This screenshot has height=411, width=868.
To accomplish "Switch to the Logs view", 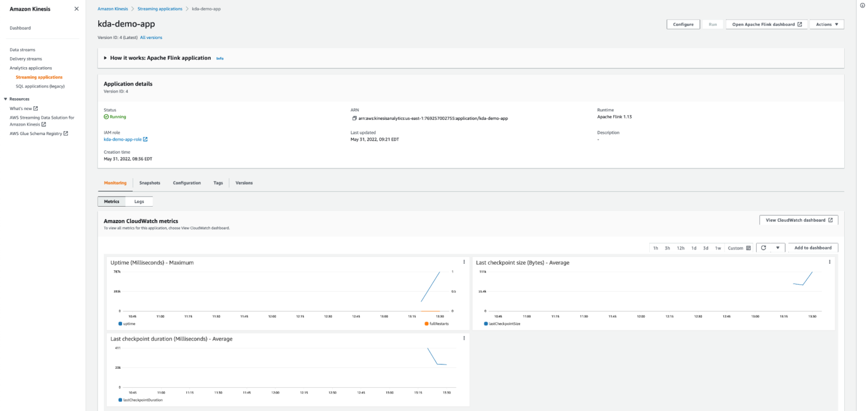I will click(140, 201).
